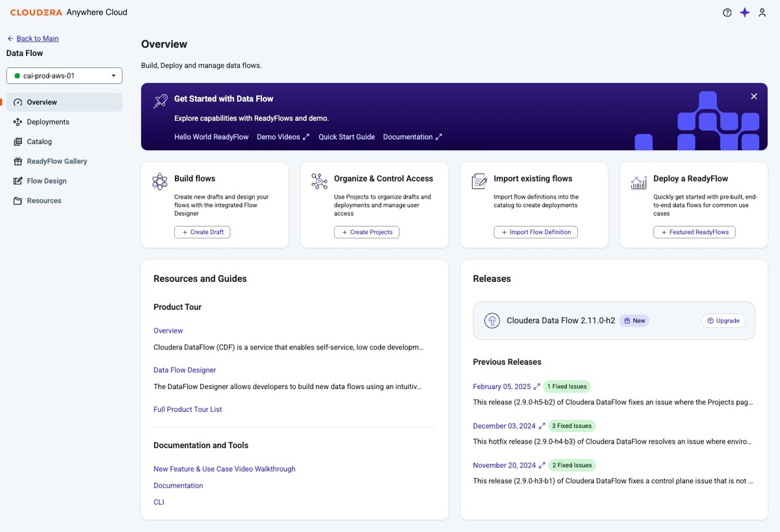This screenshot has width=780, height=532.
Task: Click the Resources folder icon
Action: point(18,201)
